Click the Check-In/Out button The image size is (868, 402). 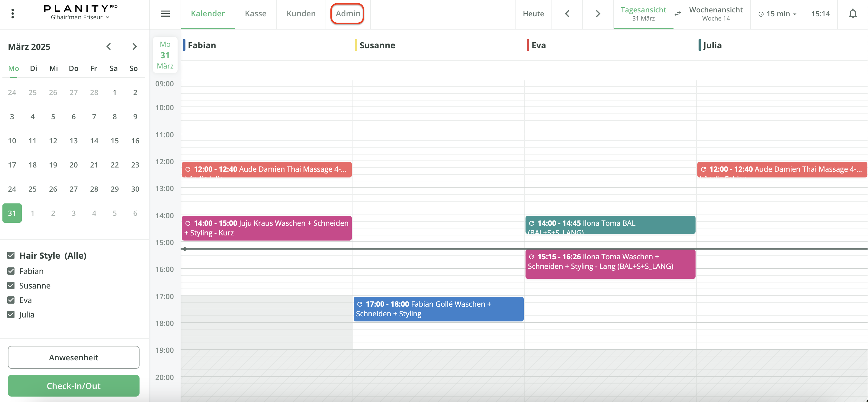(x=73, y=385)
